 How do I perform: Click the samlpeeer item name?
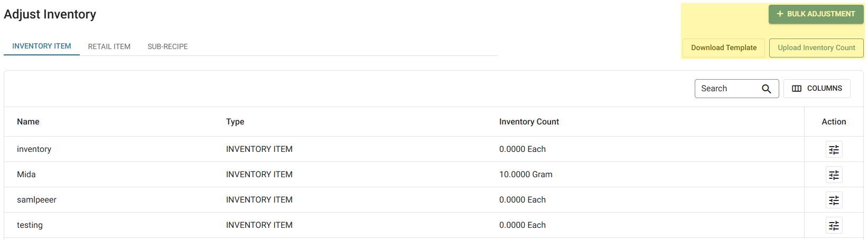coord(36,200)
